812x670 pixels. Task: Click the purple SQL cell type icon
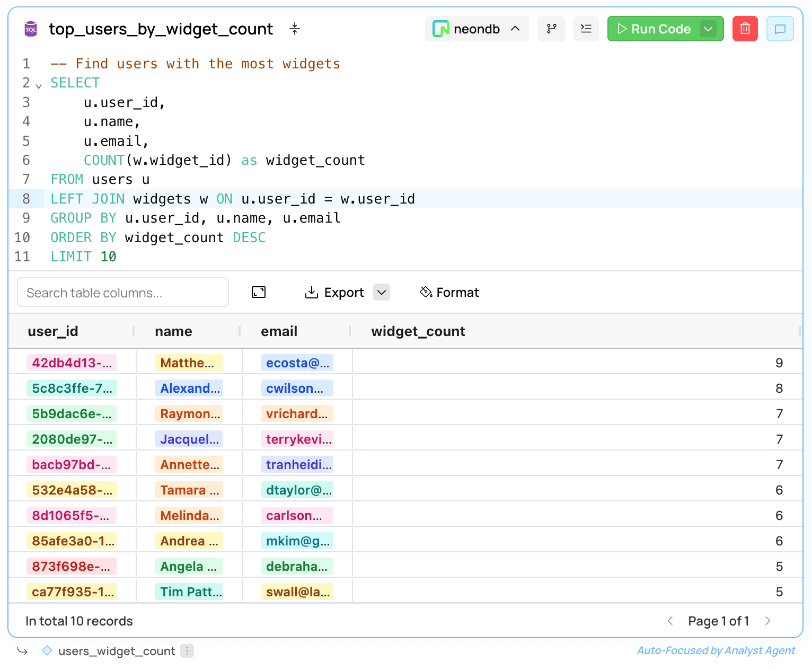click(31, 29)
